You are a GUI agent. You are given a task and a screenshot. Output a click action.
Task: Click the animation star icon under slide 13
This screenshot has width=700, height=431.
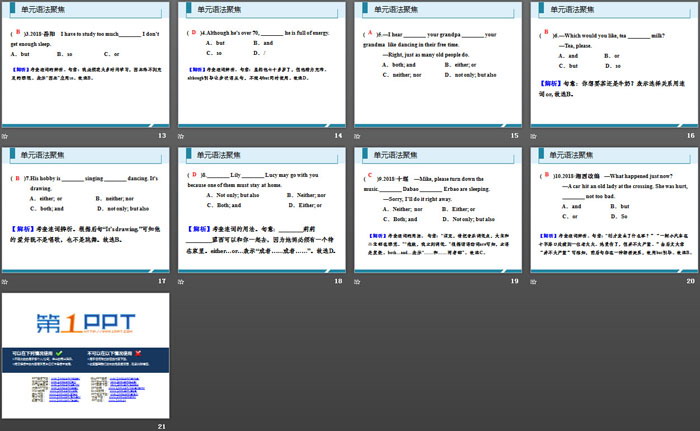pyautogui.click(x=6, y=136)
